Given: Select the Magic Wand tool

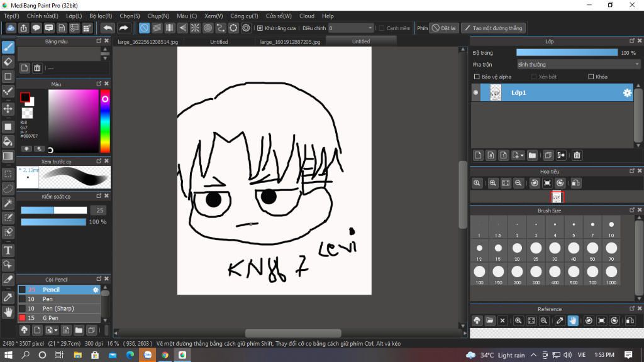Looking at the screenshot, I should 8,203.
